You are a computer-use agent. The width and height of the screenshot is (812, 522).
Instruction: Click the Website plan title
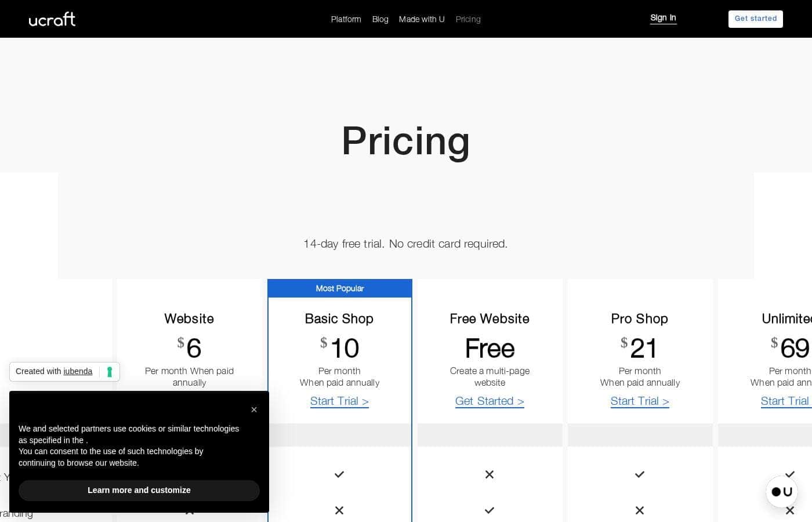[189, 318]
